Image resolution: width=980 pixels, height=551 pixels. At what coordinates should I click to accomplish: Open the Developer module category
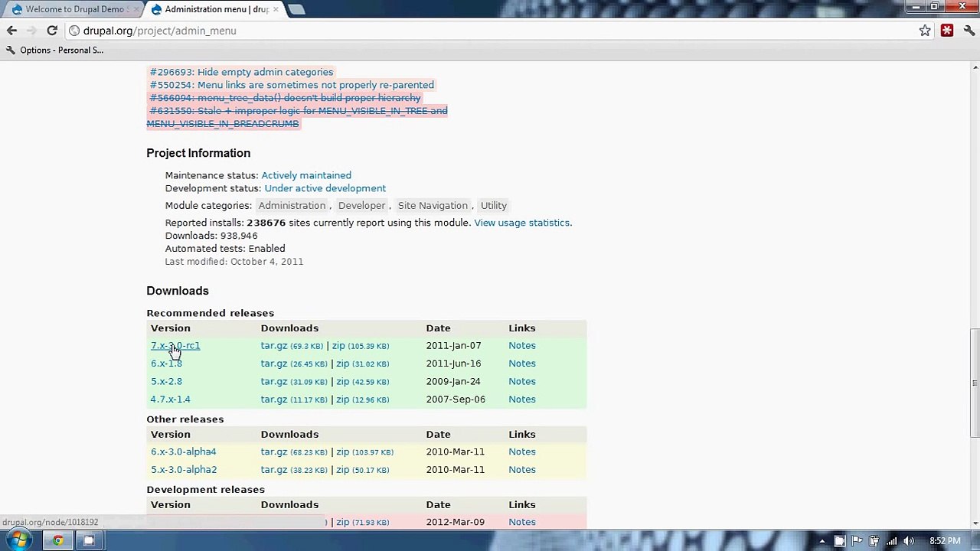pos(362,205)
